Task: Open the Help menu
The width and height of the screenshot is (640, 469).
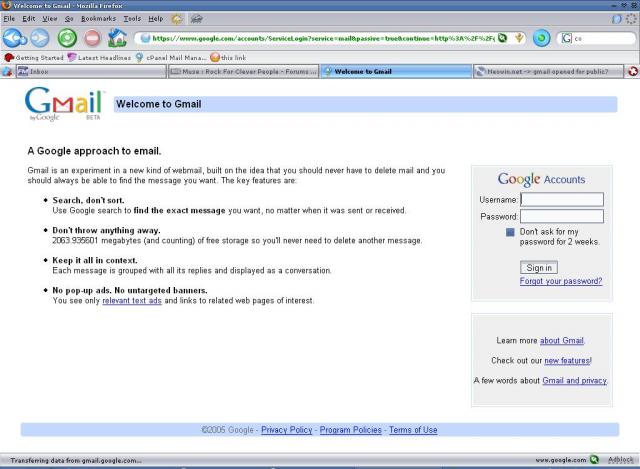Action: 156,19
